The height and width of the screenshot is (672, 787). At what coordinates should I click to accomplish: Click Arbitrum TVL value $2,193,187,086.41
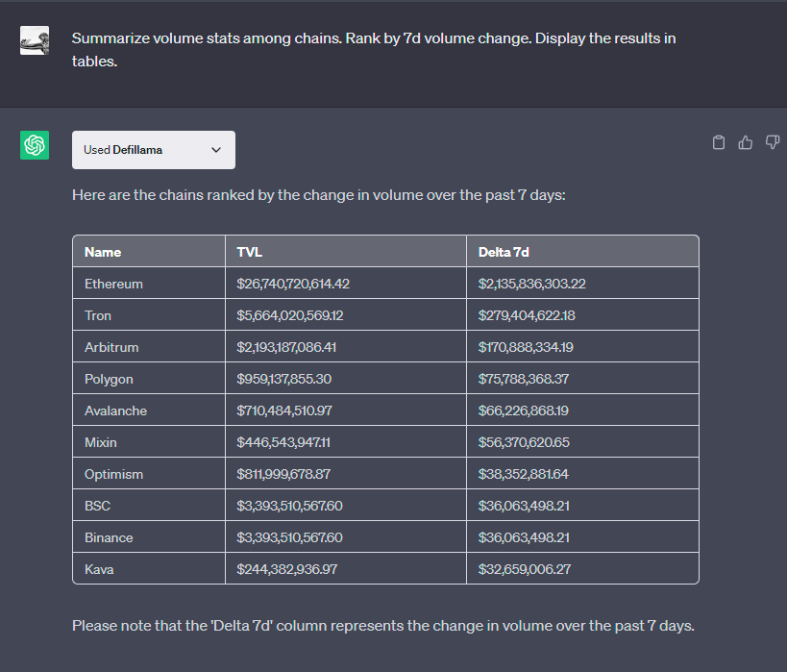[x=286, y=347]
